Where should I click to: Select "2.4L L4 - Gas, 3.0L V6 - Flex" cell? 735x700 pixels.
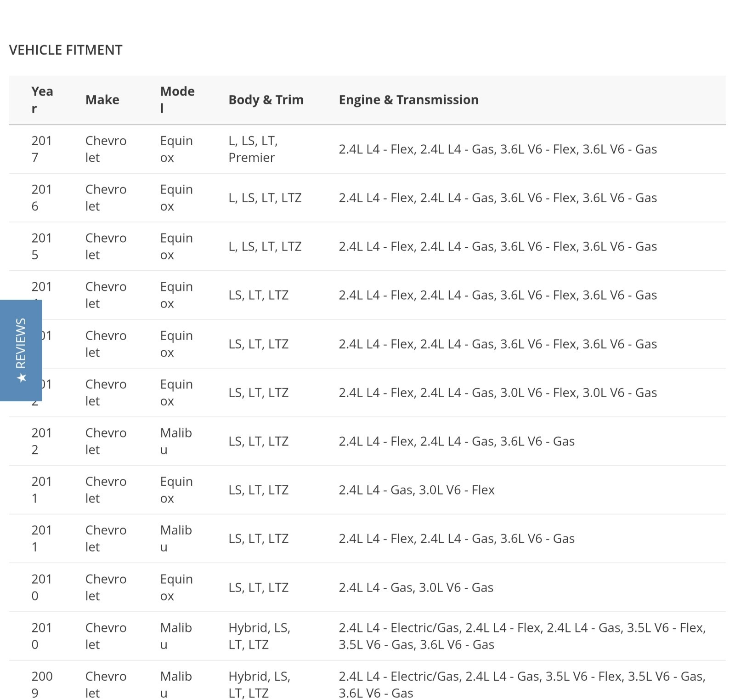click(416, 490)
